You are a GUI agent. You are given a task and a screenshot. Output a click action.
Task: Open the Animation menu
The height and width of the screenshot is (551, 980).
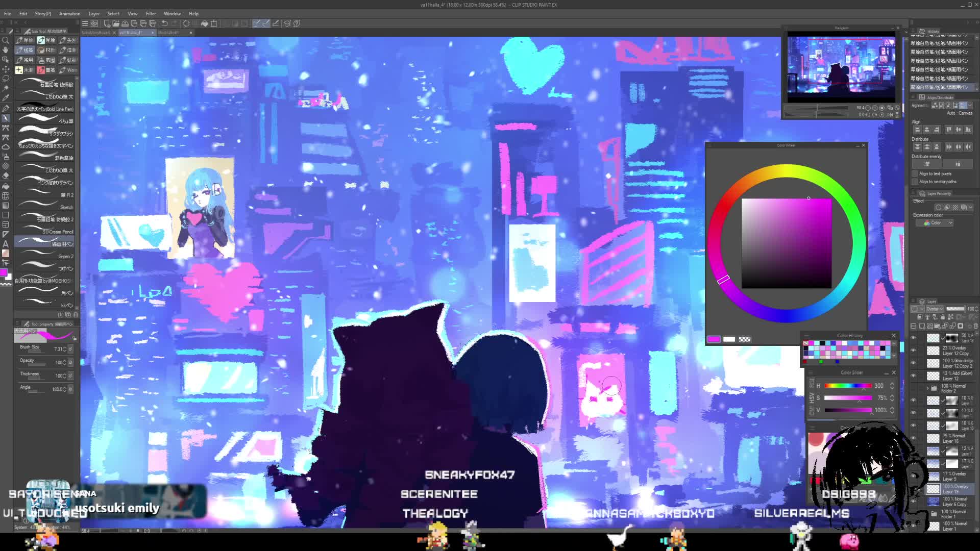point(69,14)
